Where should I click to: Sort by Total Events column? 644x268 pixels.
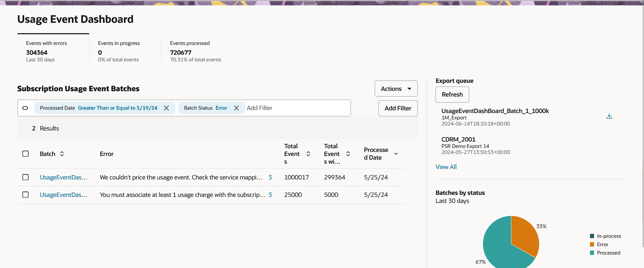click(308, 154)
